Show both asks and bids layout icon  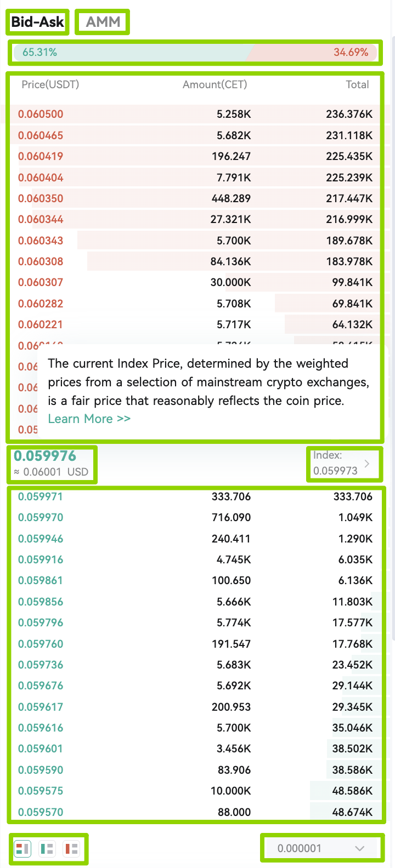(x=22, y=849)
